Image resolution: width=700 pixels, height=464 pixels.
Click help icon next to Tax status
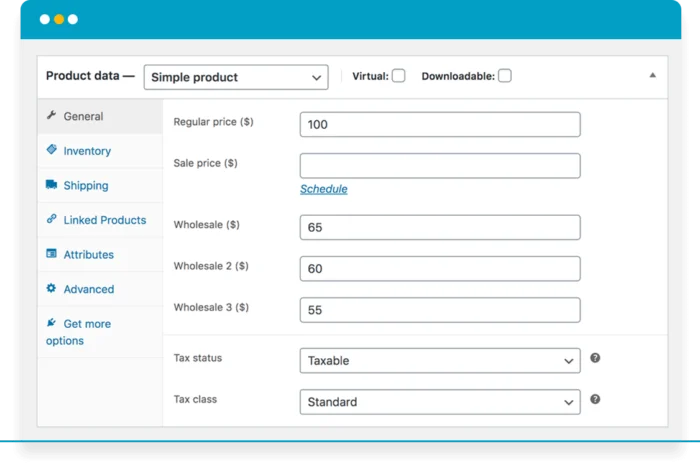click(595, 358)
